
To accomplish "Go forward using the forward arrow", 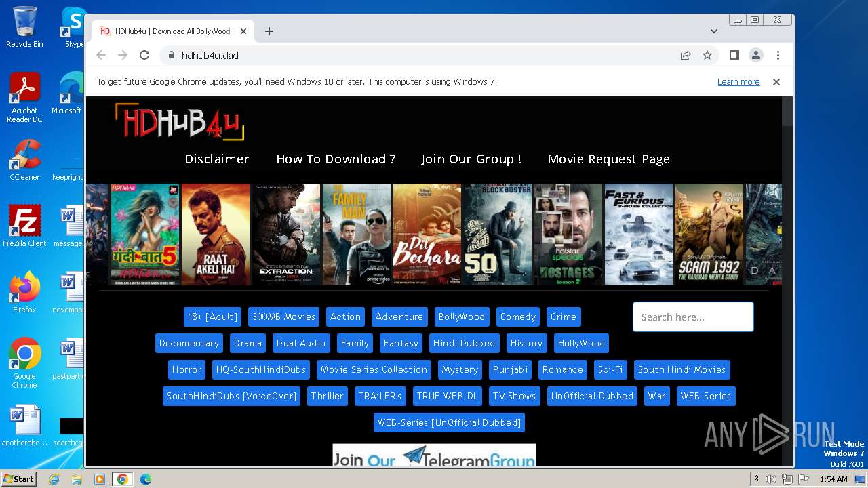I will 123,55.
